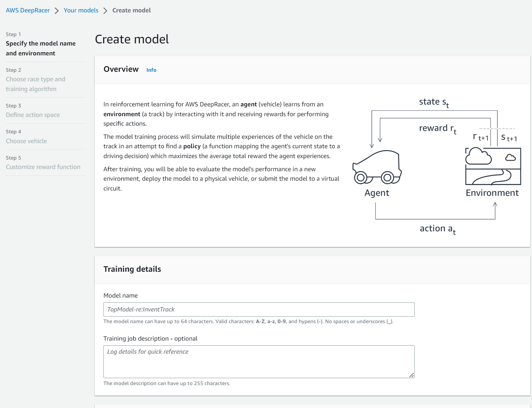Click the textarea resize handle in the description box
Image resolution: width=532 pixels, height=408 pixels.
click(x=411, y=375)
